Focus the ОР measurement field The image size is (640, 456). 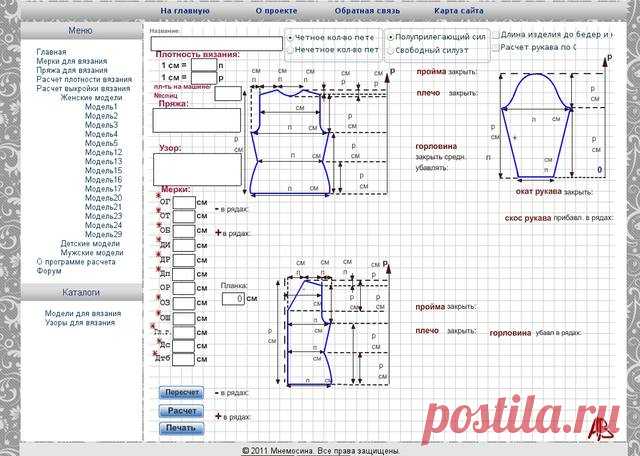(184, 288)
